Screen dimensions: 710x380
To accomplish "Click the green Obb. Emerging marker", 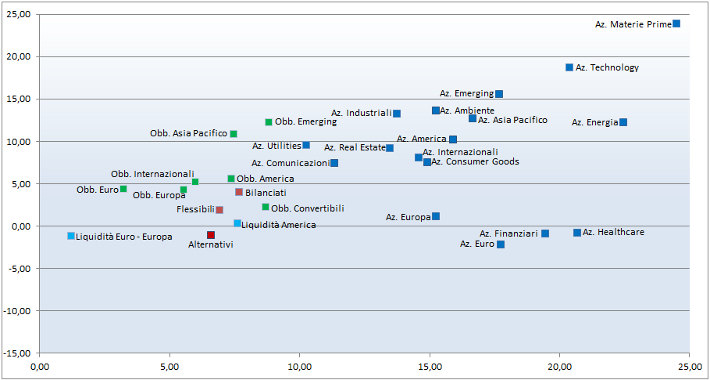I will (x=269, y=122).
